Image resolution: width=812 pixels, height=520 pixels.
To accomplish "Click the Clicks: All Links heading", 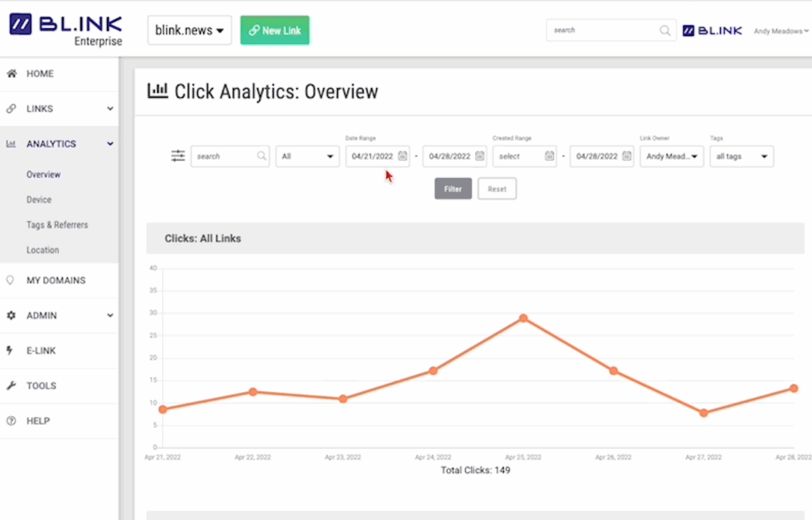I will 203,238.
